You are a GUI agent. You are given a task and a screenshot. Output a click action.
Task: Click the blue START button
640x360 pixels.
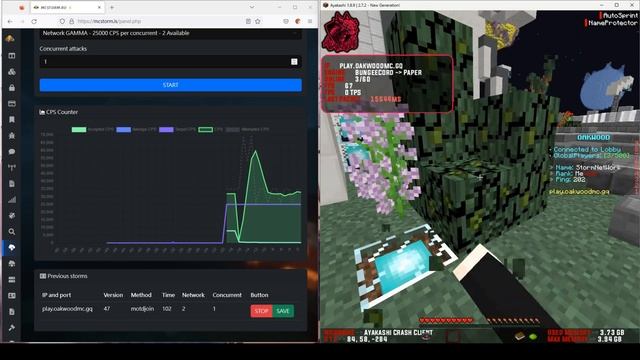tap(171, 85)
